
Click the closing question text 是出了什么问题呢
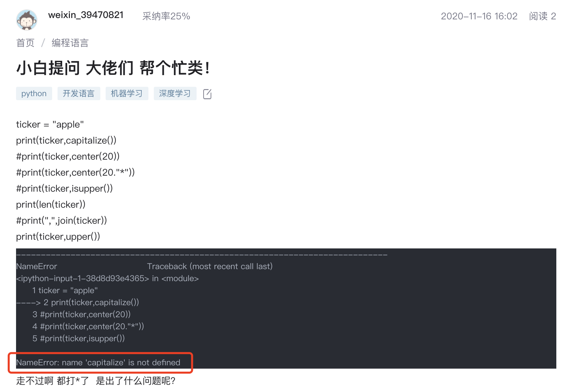tap(136, 381)
